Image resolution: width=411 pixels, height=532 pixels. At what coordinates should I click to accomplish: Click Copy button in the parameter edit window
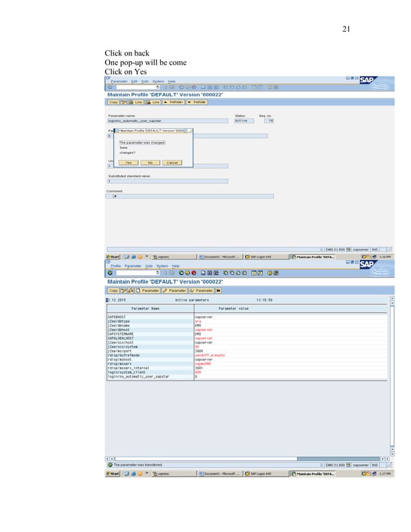click(113, 102)
